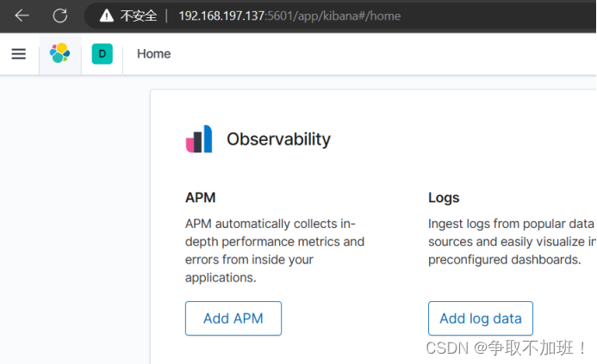Click the Add APM button
597x364 pixels.
tap(233, 318)
